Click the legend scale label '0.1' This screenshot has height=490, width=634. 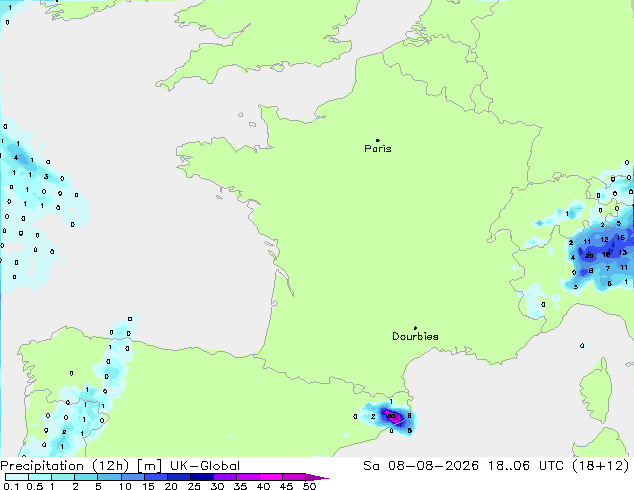(11, 486)
